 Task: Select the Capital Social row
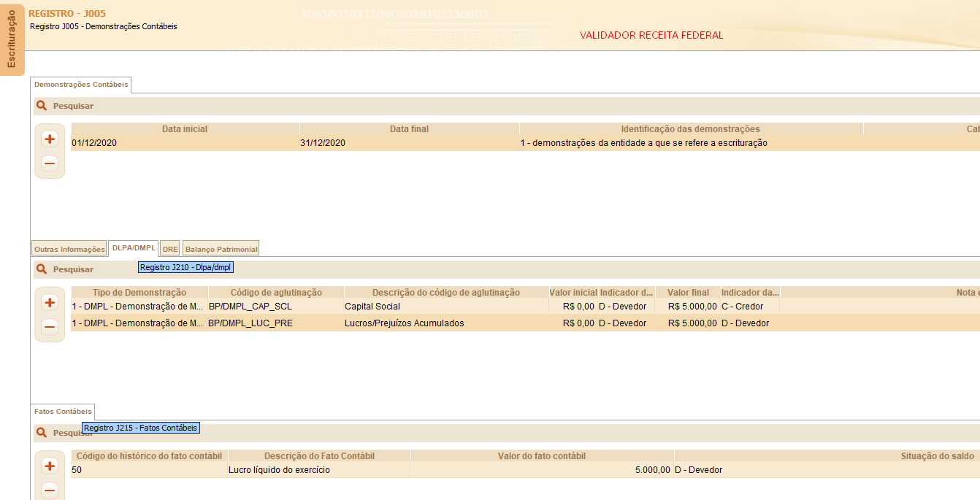[x=365, y=306]
